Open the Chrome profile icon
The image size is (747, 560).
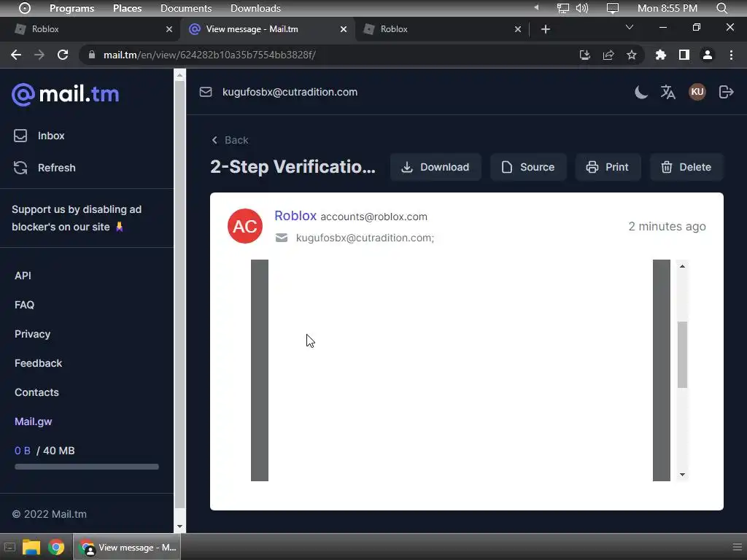(x=708, y=55)
